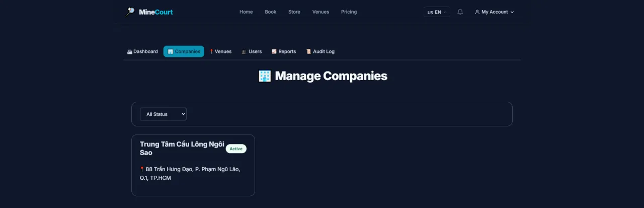Open the notifications bell
This screenshot has height=208, width=644.
tap(460, 12)
